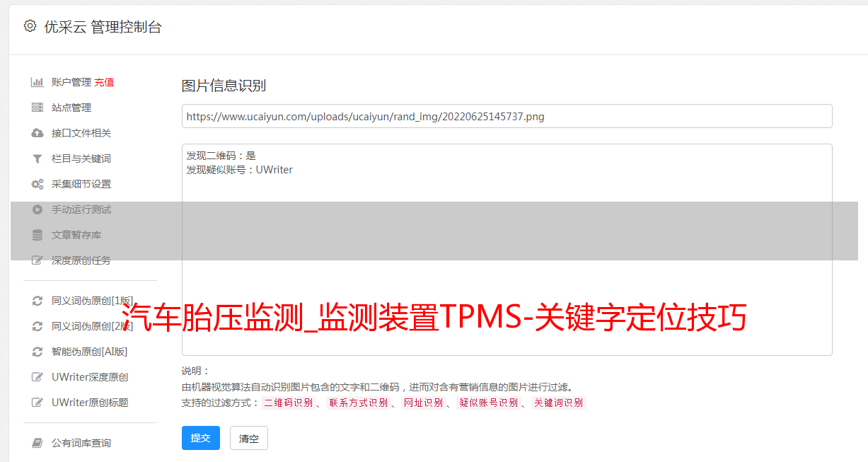This screenshot has width=868, height=462.
Task: Go to 同义词伪原创[2版] menu entry
Action: 92,326
